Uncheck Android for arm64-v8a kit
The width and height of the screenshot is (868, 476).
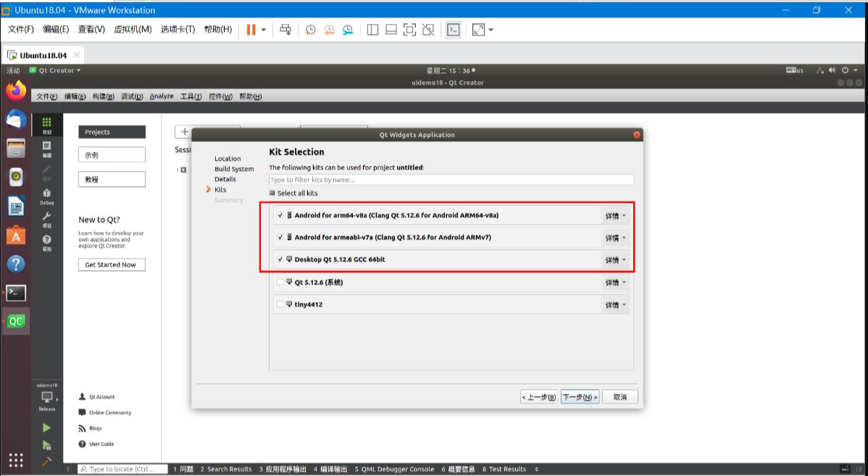coord(280,215)
